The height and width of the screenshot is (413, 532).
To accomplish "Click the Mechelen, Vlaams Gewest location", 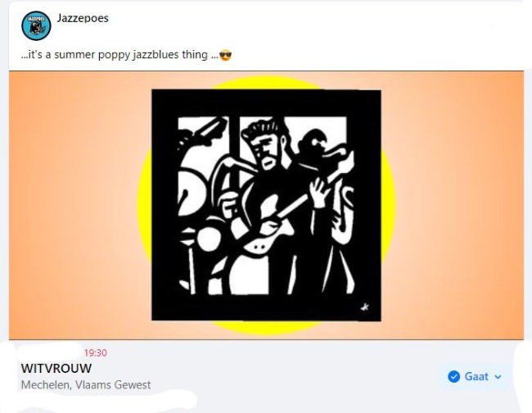I will coord(86,385).
